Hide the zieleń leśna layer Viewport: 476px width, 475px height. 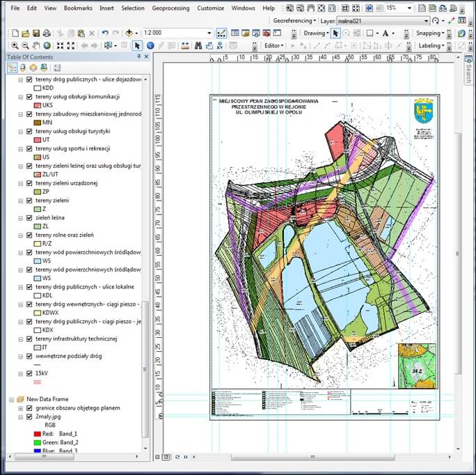point(29,218)
